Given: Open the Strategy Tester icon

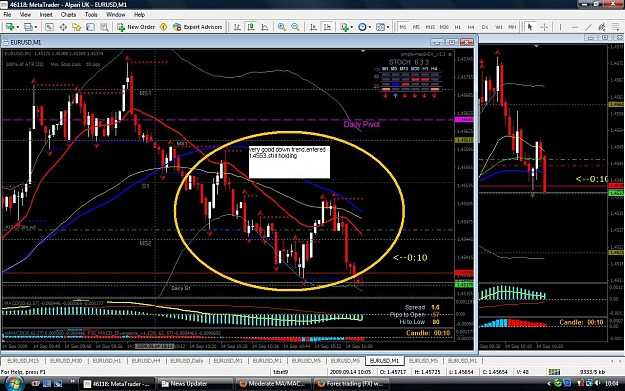Looking at the screenshot, I should 104,27.
